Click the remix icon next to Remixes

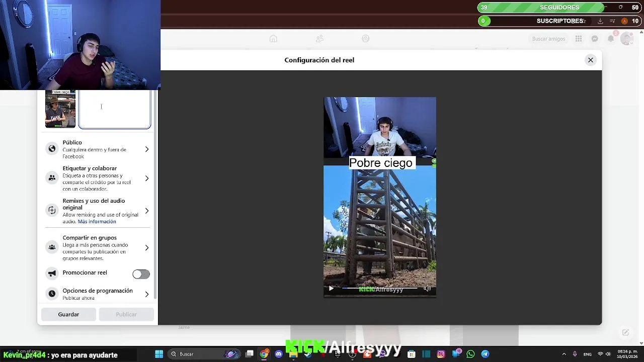(52, 210)
